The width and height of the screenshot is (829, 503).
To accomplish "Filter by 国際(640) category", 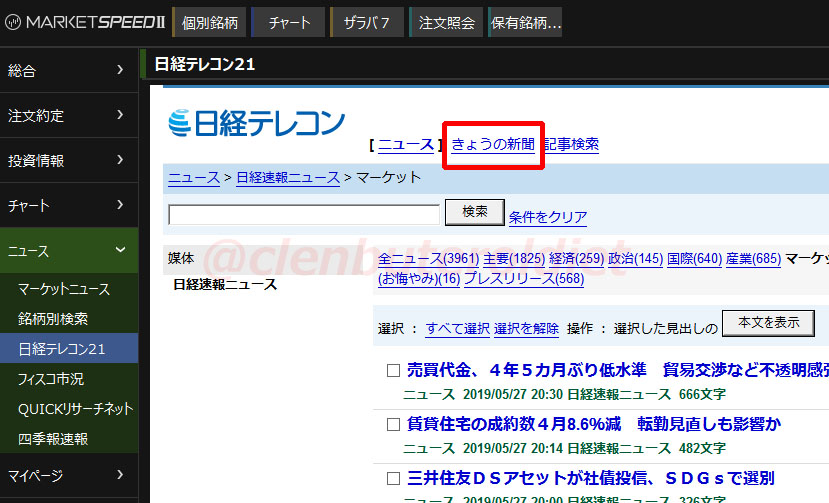I will pos(694,259).
